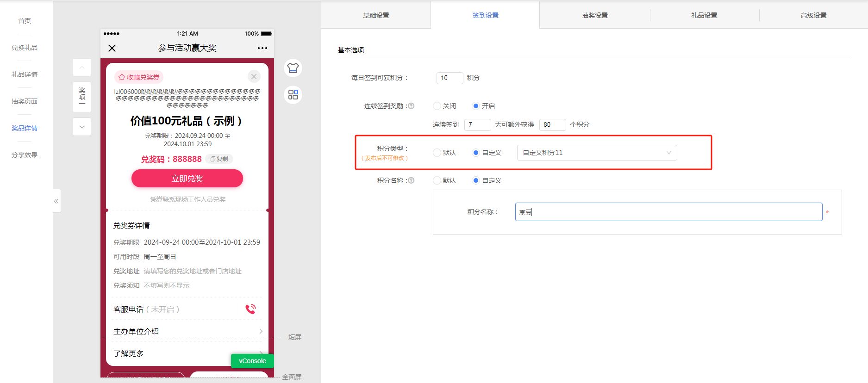Image resolution: width=868 pixels, height=383 pixels.
Task: Dismiss the prize card with round X
Action: pos(254,77)
